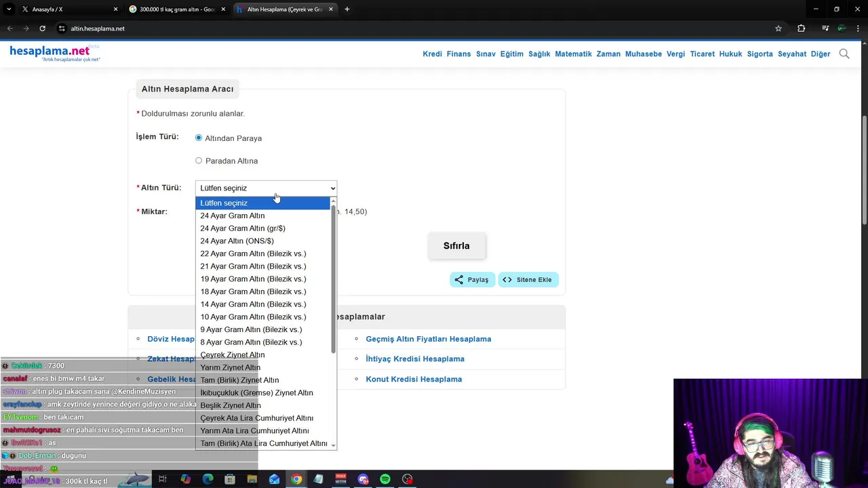Open Discord from the taskbar
Screen dimensions: 868x488
point(363,479)
